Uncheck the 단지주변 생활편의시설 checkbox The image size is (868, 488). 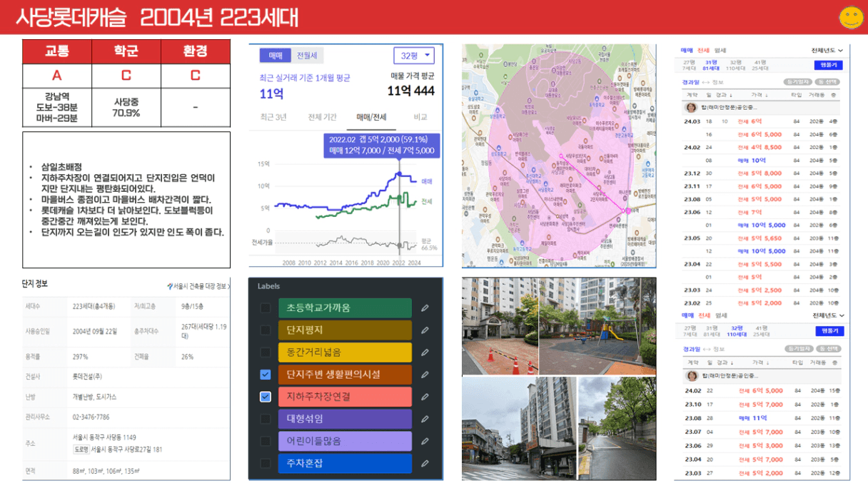pos(266,375)
